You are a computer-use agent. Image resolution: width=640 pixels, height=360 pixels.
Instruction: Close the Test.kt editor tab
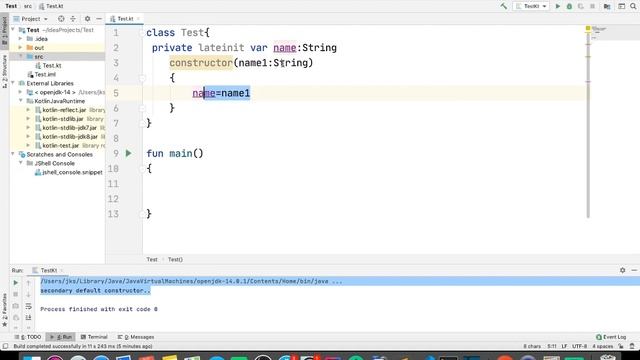pyautogui.click(x=138, y=19)
